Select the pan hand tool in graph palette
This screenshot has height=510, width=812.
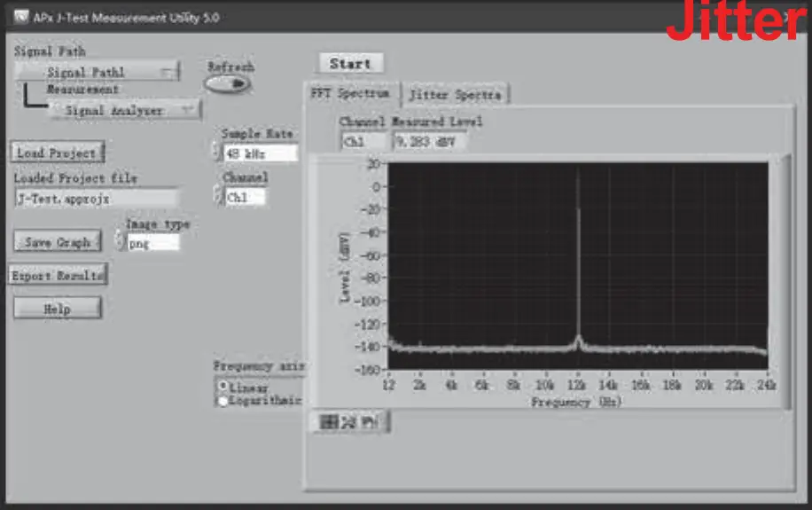(x=370, y=422)
